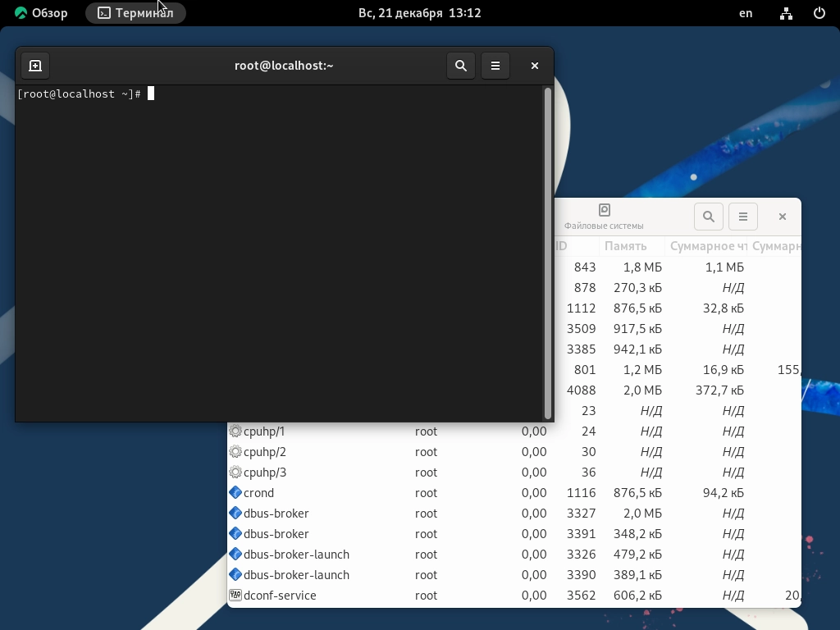840x630 pixels.
Task: Click process ID 1112 cell
Action: click(x=582, y=308)
